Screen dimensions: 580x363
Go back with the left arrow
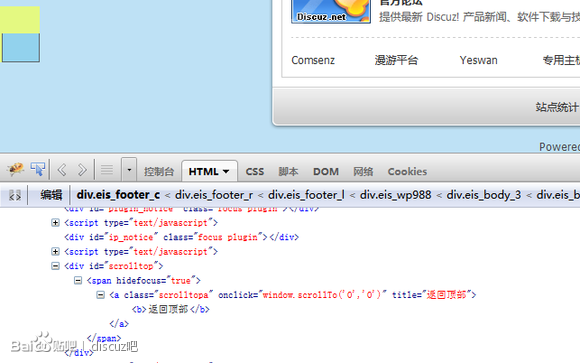(x=62, y=170)
